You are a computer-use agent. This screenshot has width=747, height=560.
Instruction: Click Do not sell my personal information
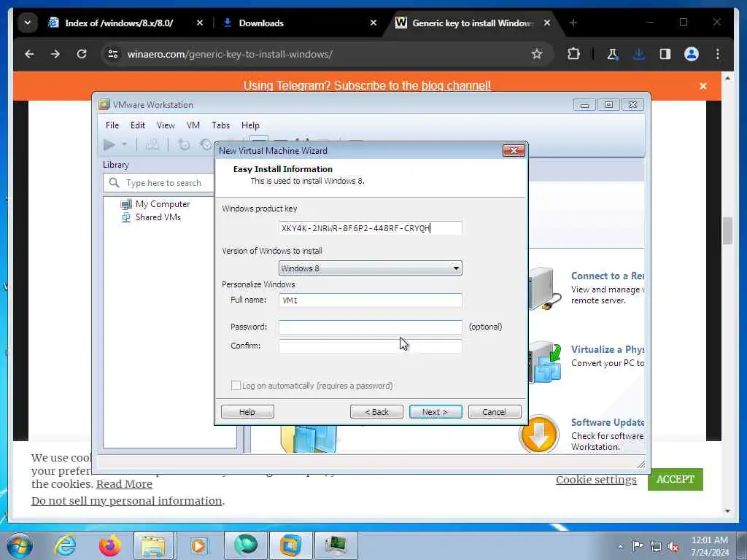(x=126, y=501)
